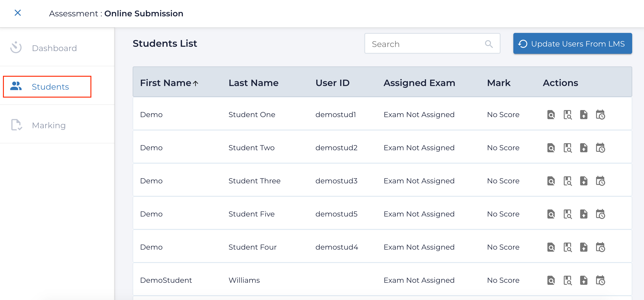Open the Dashboard sidebar tab
644x300 pixels.
54,48
